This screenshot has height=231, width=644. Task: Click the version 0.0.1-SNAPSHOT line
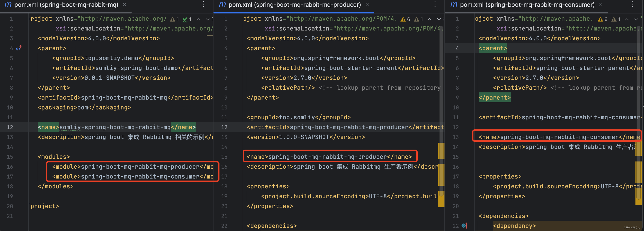pos(111,78)
